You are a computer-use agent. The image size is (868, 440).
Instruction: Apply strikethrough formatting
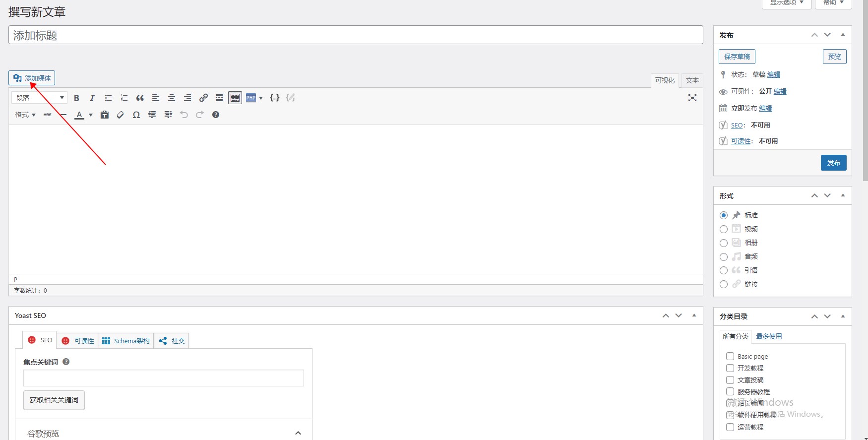48,115
